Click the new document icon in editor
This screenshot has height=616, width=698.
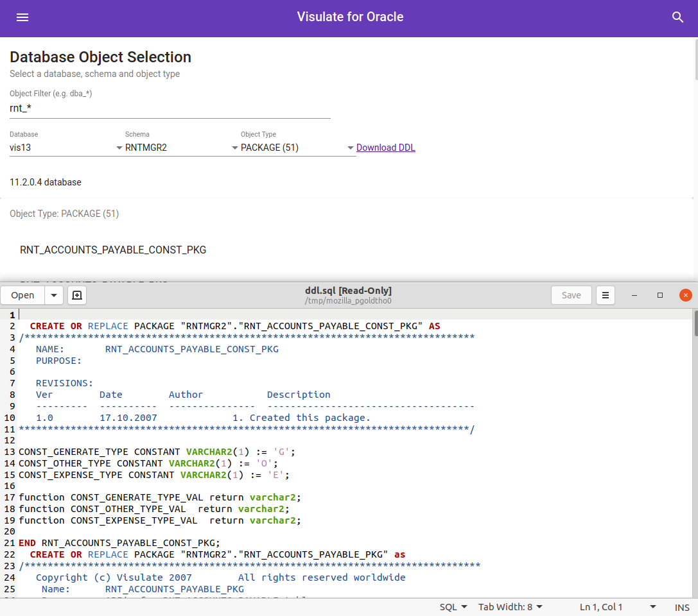coord(77,295)
